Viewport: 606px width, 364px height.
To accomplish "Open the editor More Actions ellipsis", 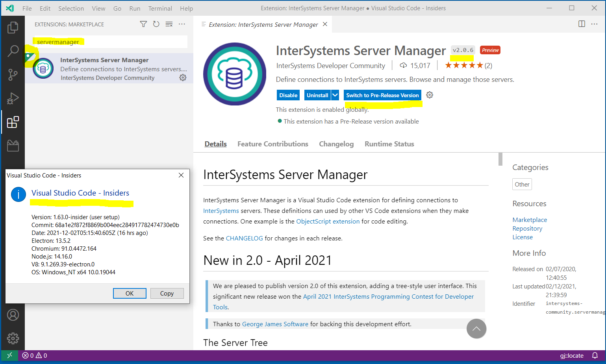I will point(595,24).
